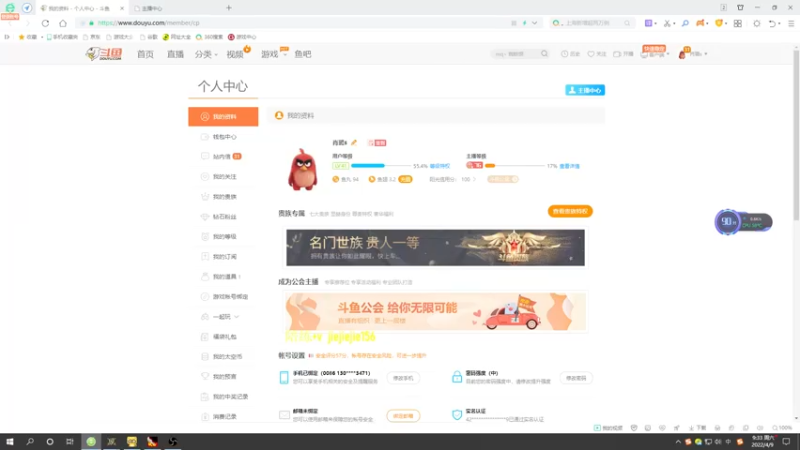Open 我的关注 in the sidebar
Screen dimensions: 800x450
tap(223, 177)
